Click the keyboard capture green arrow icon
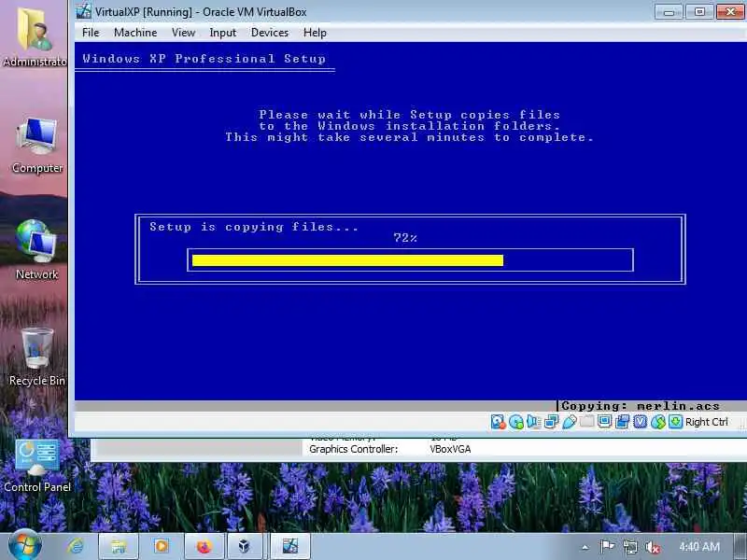 (675, 422)
